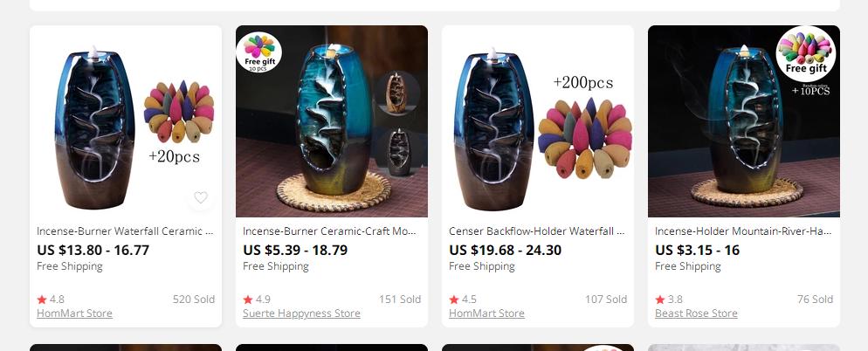The image size is (868, 351).
Task: View the +20pcs incense burner image
Action: coord(126,121)
